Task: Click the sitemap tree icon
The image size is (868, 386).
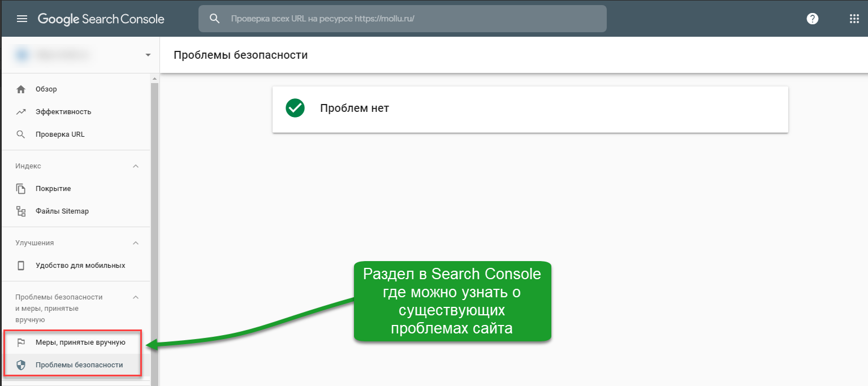Action: (x=21, y=211)
